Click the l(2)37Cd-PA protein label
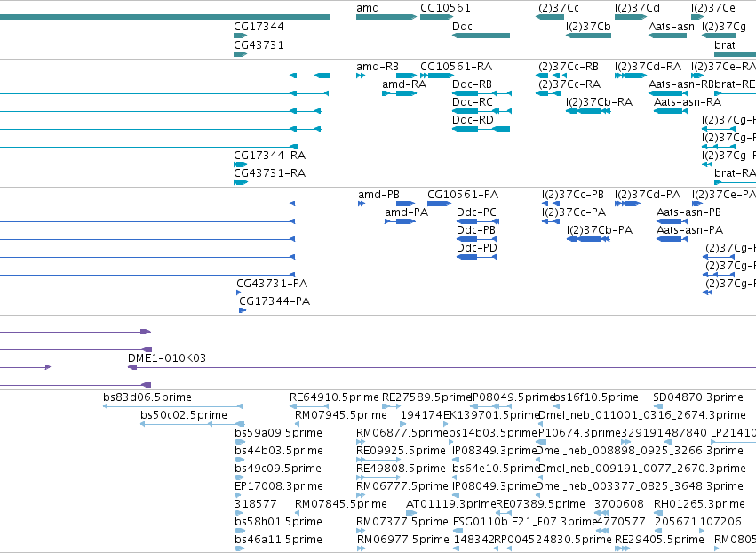 tap(648, 195)
